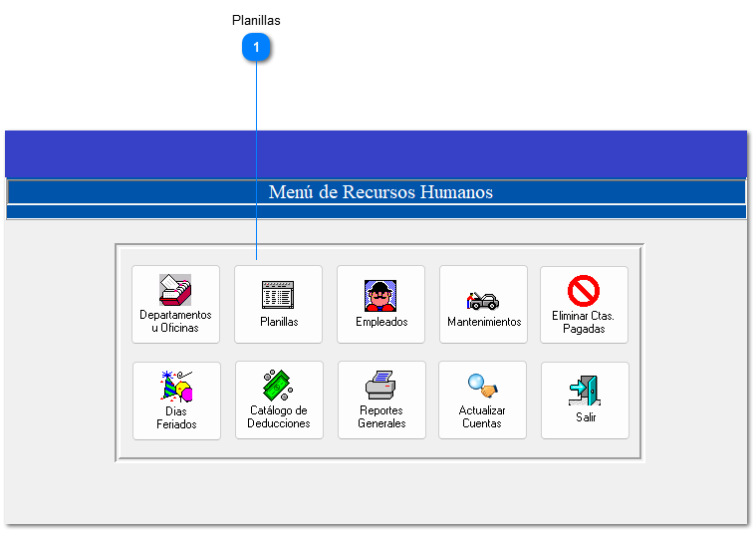Click the 'Dias Feriados' button label
The image size is (756, 533).
[x=176, y=417]
